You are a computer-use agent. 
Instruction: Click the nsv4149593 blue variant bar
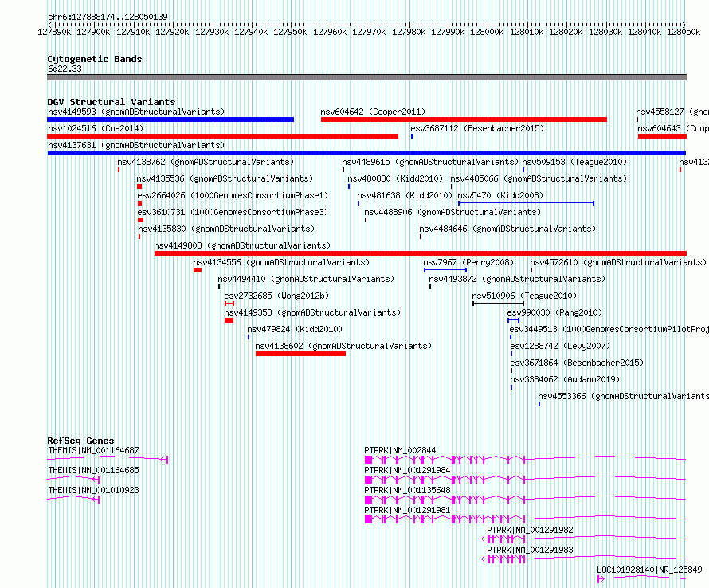[x=170, y=120]
